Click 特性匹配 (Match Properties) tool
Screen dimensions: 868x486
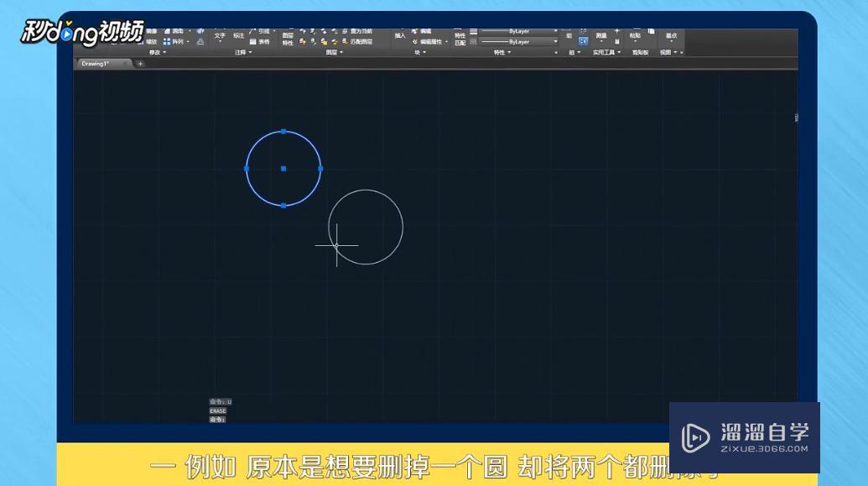tap(460, 39)
